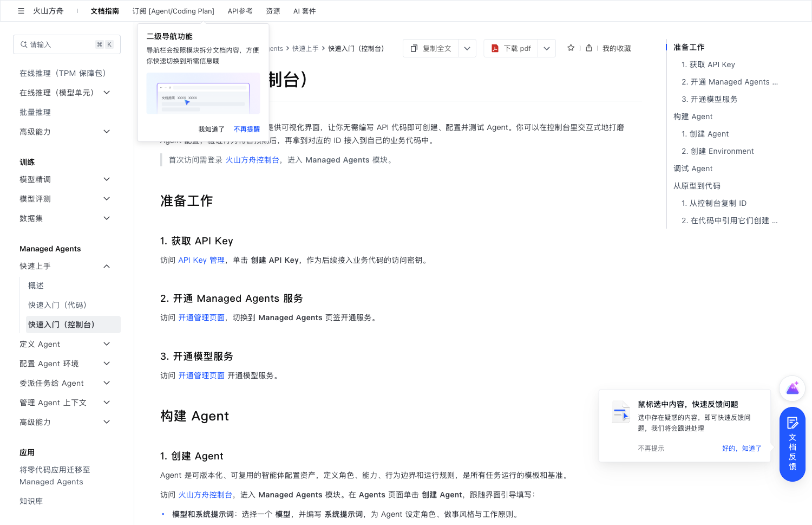812x525 pixels.
Task: Switch to the 文档指南 top tab
Action: point(104,11)
